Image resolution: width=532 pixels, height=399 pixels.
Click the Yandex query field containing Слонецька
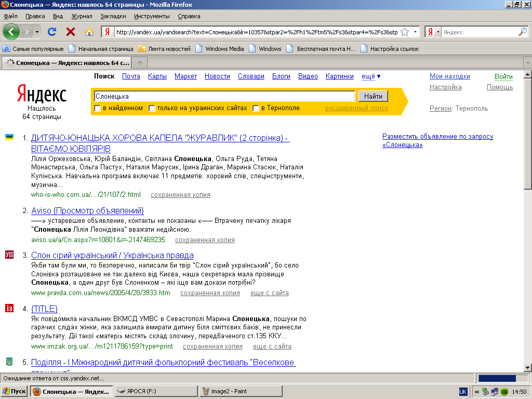point(224,96)
